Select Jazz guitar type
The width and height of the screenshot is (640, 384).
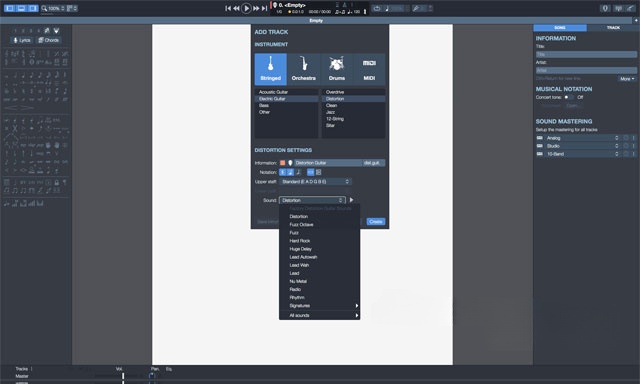pos(353,112)
